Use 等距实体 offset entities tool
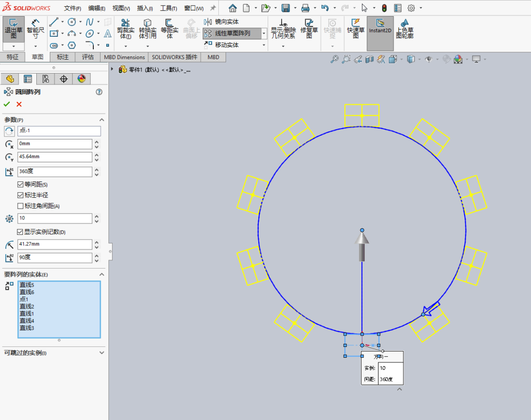The width and height of the screenshot is (531, 420). [x=170, y=29]
